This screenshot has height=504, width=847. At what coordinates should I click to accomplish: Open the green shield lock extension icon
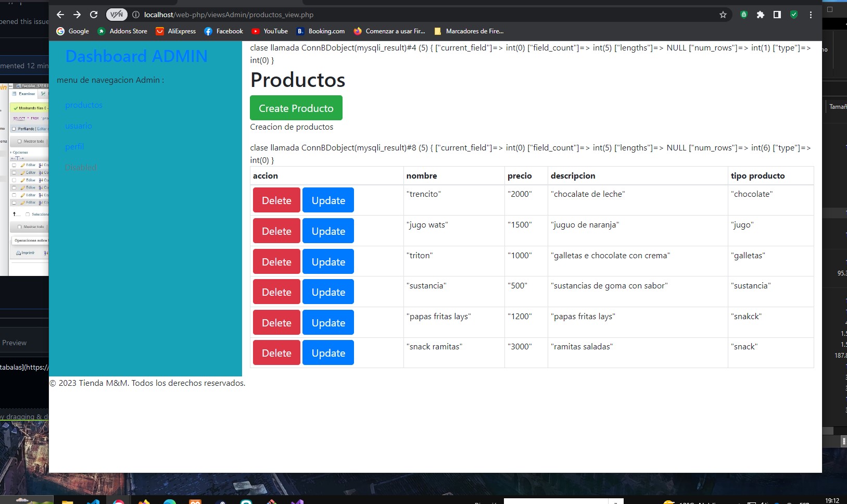[x=743, y=15]
